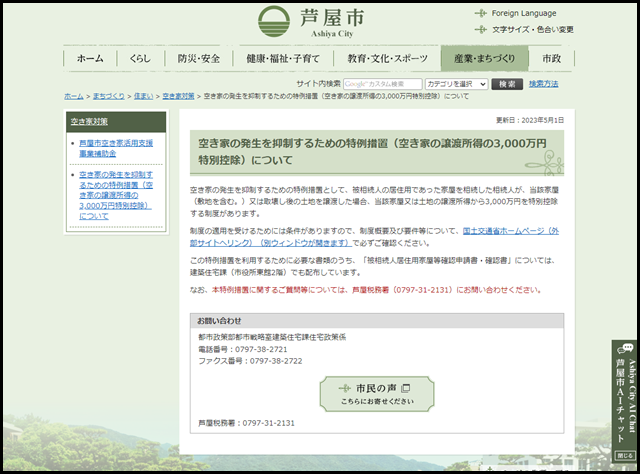Click 空き家対策 in the breadcrumb
Viewport: 640px width, 474px height.
(178, 96)
